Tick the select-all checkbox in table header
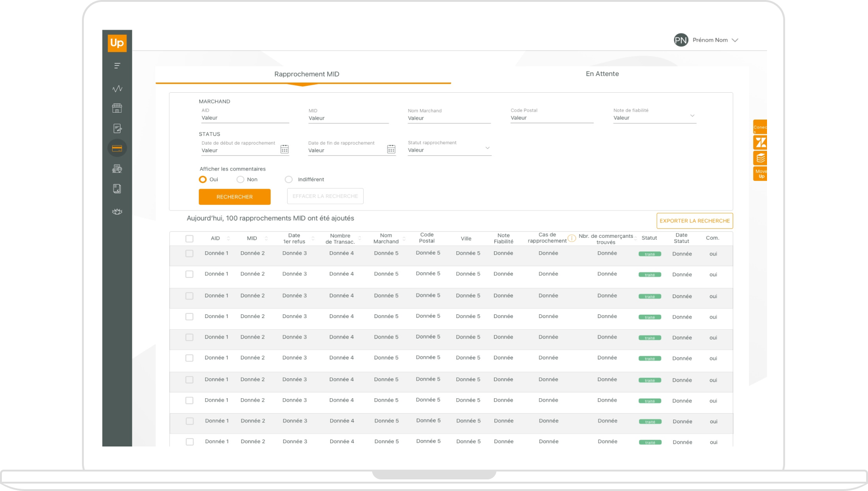Image resolution: width=868 pixels, height=491 pixels. tap(189, 239)
